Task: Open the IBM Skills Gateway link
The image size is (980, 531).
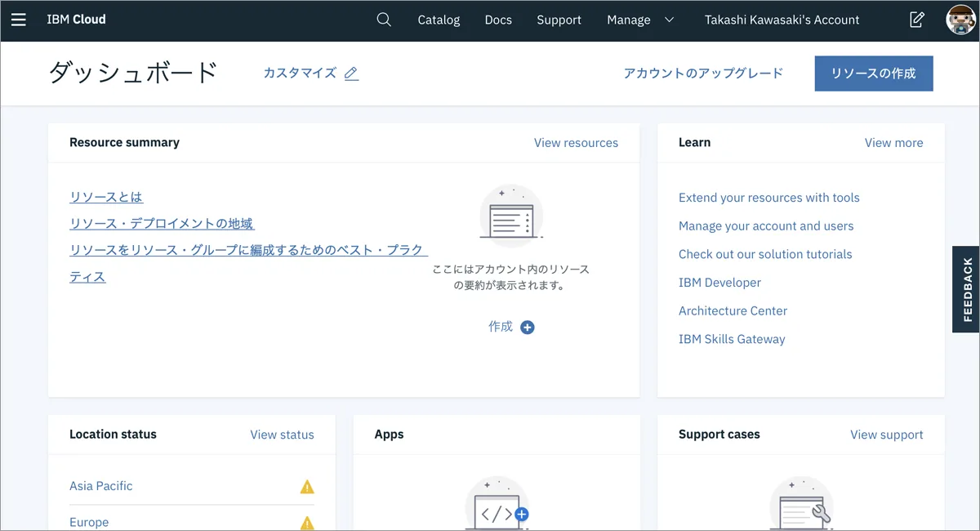Action: pyautogui.click(x=732, y=339)
